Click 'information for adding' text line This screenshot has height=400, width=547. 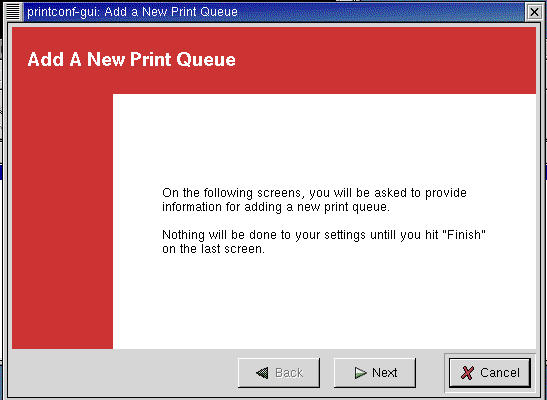[x=276, y=207]
